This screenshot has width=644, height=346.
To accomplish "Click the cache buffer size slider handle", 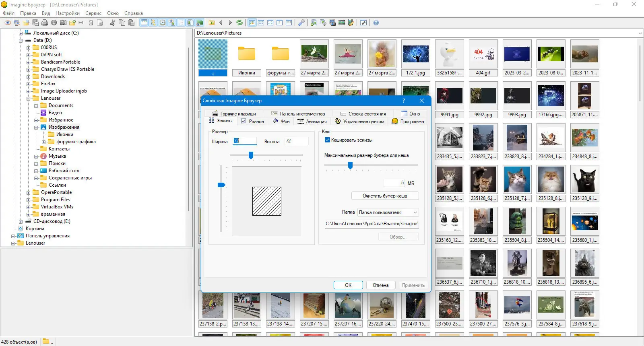I will point(350,165).
